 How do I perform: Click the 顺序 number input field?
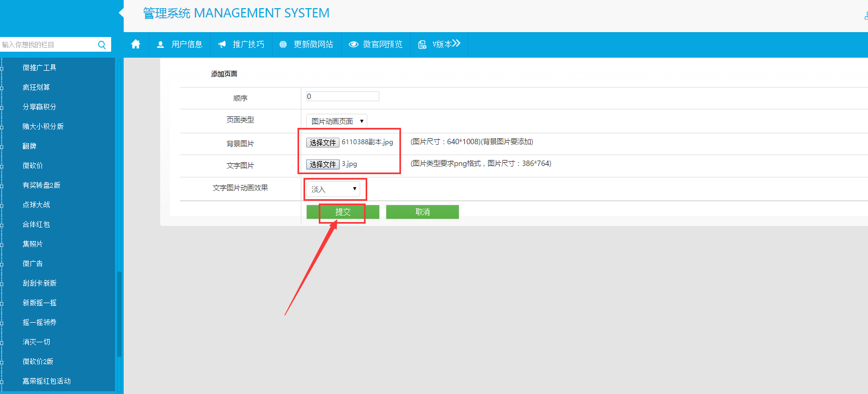342,96
